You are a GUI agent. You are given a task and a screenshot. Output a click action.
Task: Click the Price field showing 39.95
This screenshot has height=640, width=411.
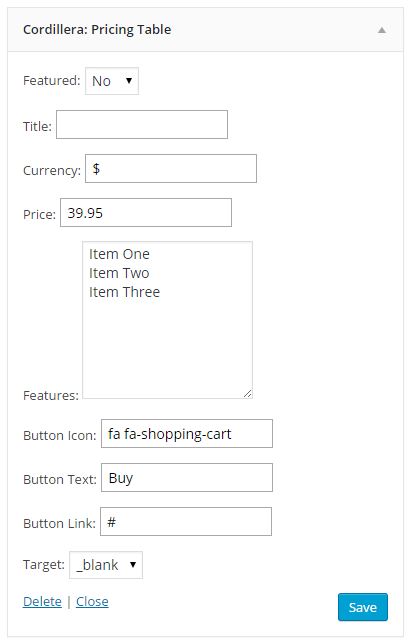pyautogui.click(x=146, y=213)
